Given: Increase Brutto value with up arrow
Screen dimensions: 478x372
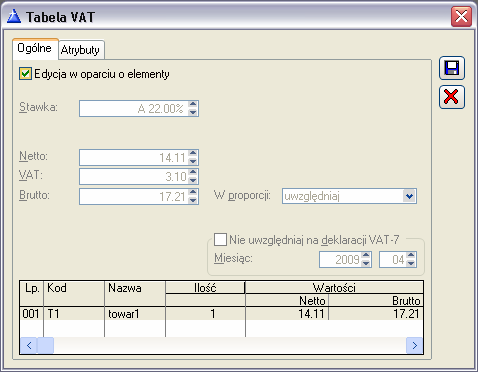Looking at the screenshot, I should tap(193, 192).
